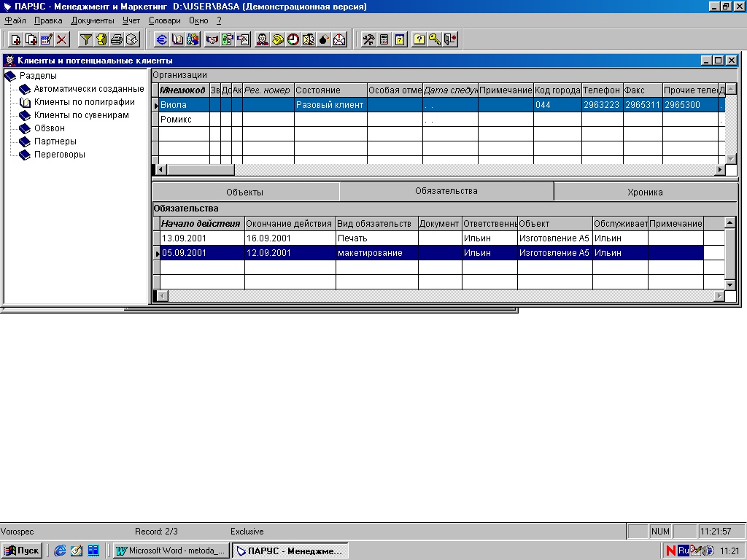The width and height of the screenshot is (747, 560).
Task: Select the Разделы root tree node
Action: coord(38,76)
